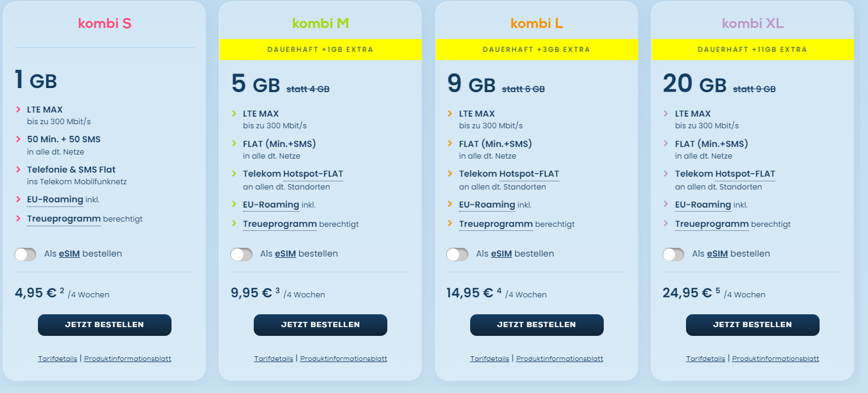Click the green chevron beside kombi M FLAT (Min.+SMS)

coord(235,143)
